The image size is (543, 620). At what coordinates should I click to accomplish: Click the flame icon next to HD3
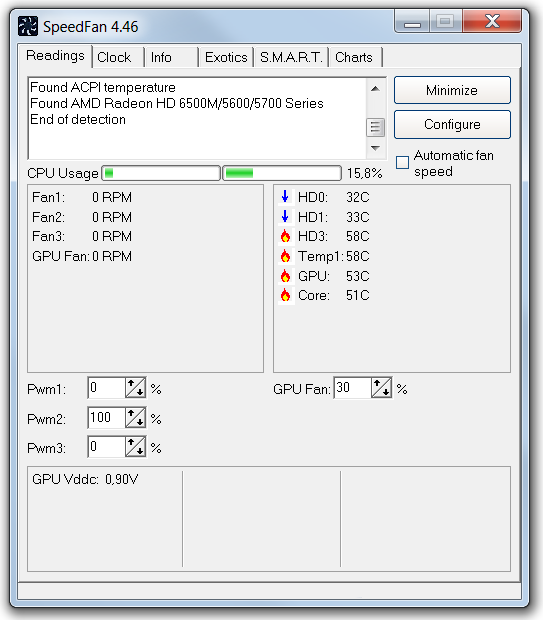pos(285,236)
